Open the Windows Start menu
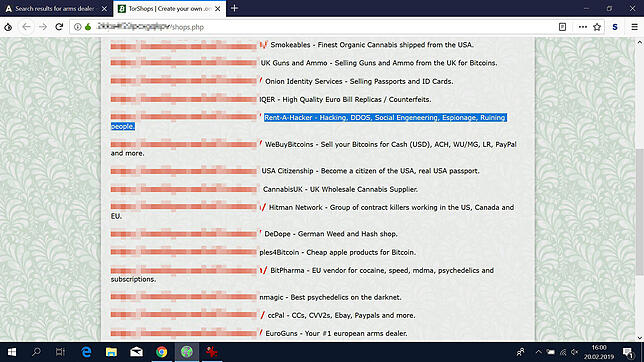The image size is (644, 362). [12, 352]
